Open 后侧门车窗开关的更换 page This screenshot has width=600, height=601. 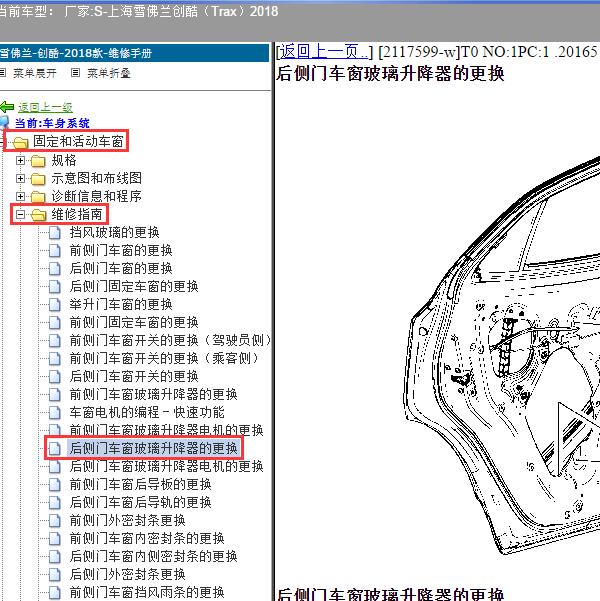(x=134, y=377)
